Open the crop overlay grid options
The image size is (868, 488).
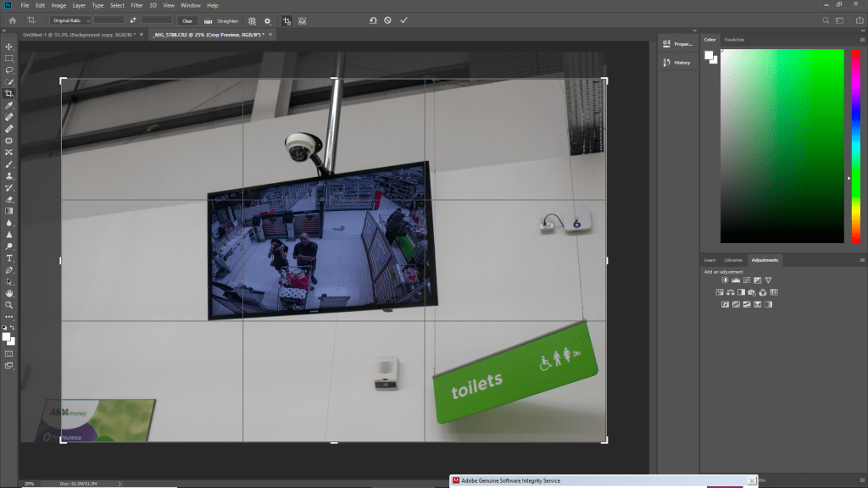coord(252,20)
